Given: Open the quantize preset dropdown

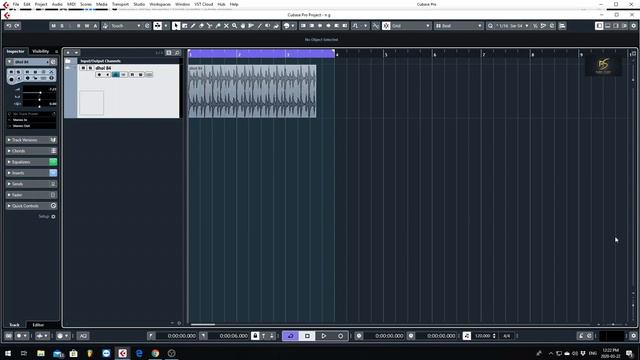Looking at the screenshot, I should 512,26.
